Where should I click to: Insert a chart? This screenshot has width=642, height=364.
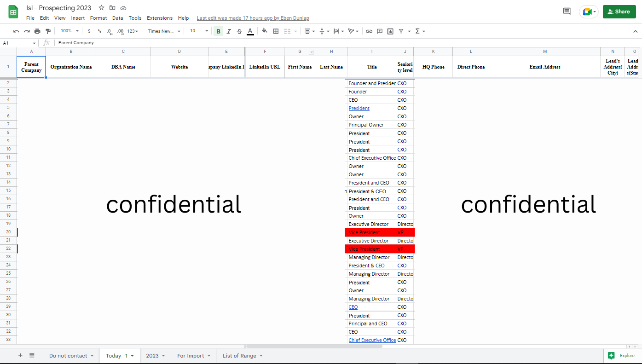[390, 31]
